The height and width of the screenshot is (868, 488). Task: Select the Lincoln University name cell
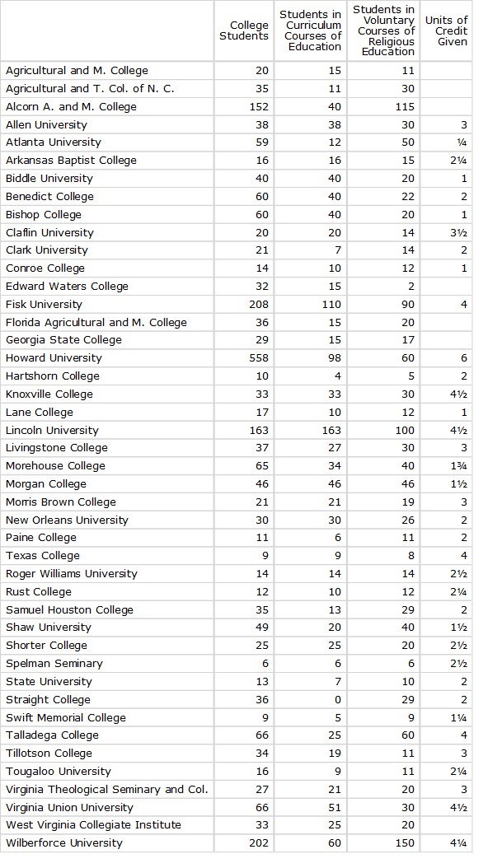tap(107, 430)
